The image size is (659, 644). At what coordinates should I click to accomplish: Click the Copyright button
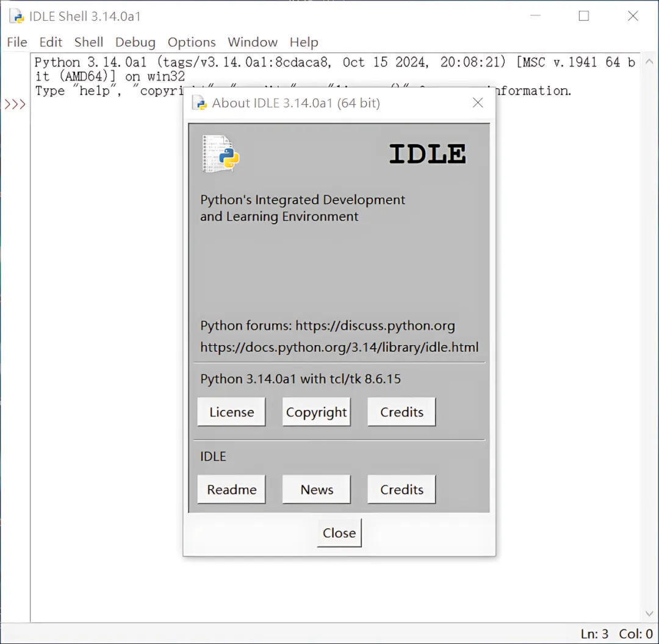click(317, 412)
